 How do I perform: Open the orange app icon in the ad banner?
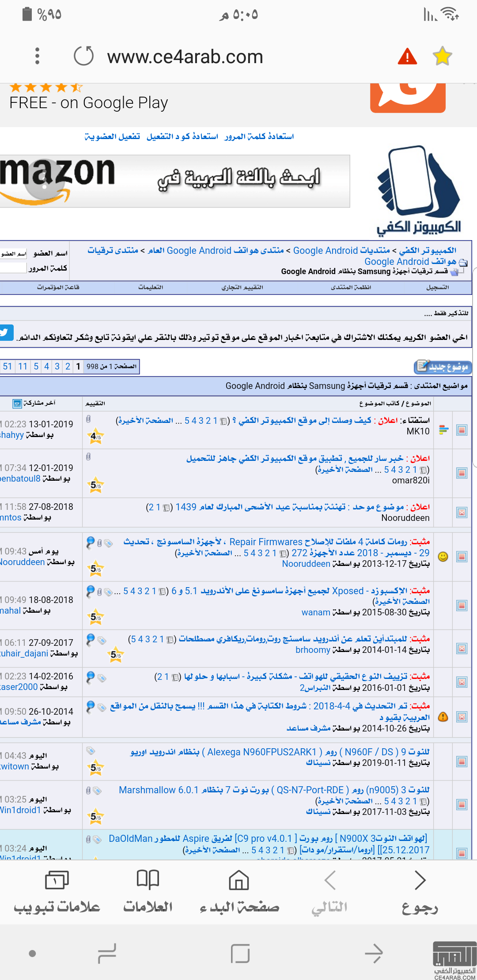408,97
